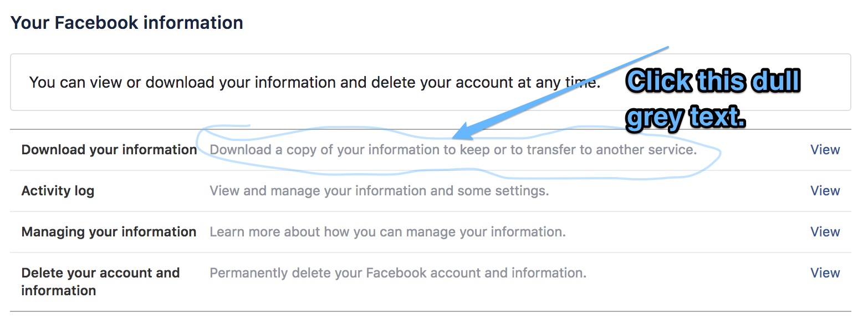Click the 'Click this dull' annotation line
This screenshot has height=323, width=868.
[714, 82]
